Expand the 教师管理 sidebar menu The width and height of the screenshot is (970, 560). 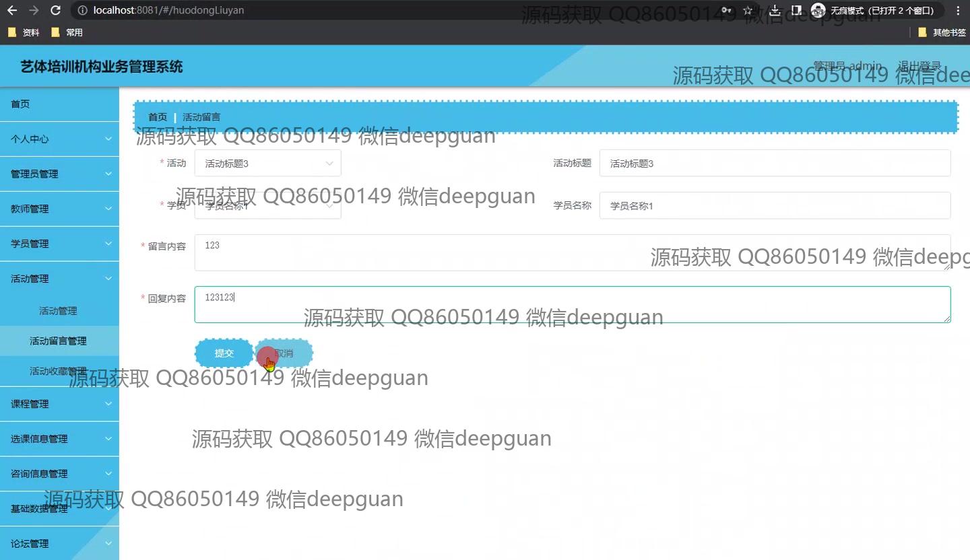pyautogui.click(x=59, y=209)
